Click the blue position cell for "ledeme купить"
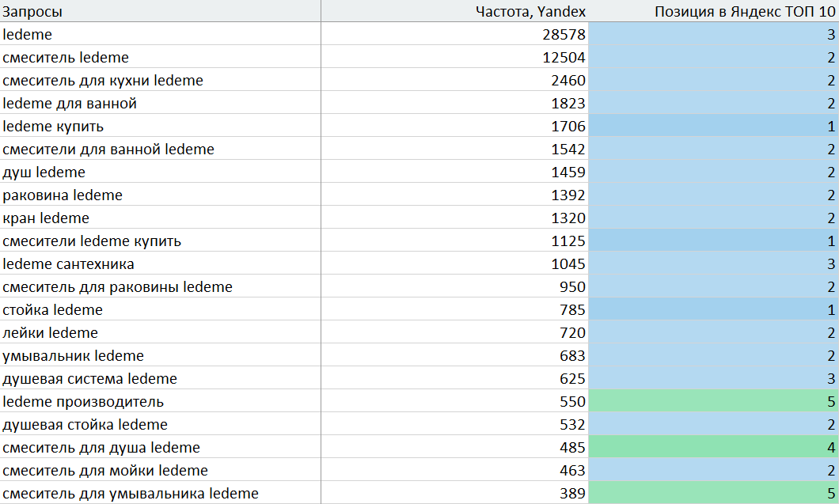 712,126
